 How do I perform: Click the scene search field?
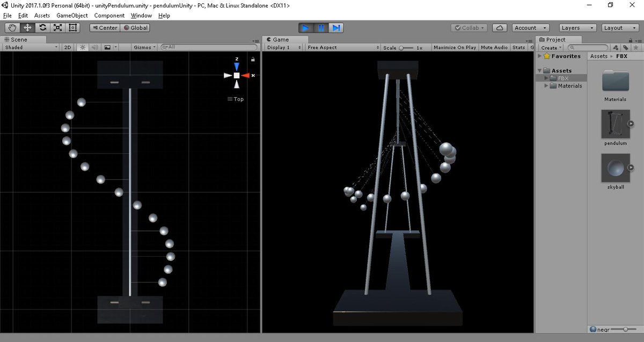(209, 47)
